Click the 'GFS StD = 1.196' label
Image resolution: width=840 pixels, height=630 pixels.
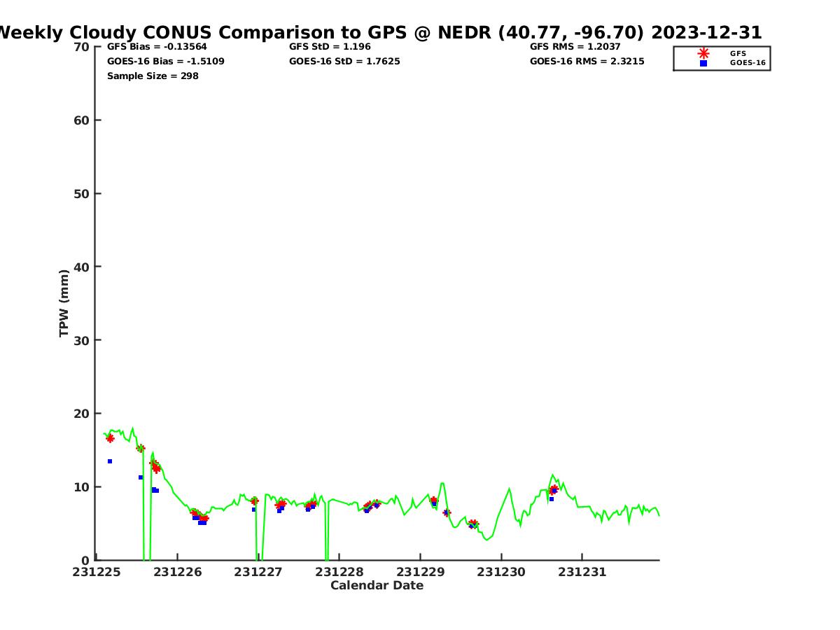(330, 47)
